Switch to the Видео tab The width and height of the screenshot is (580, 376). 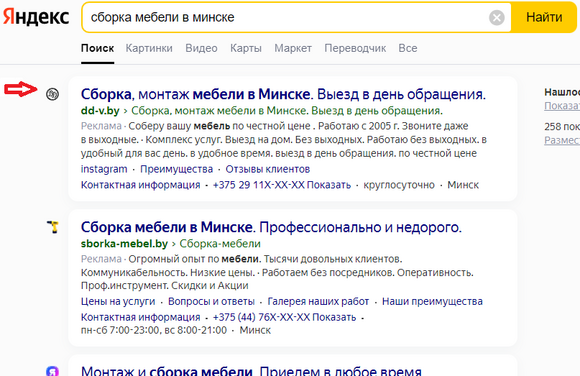pos(201,48)
